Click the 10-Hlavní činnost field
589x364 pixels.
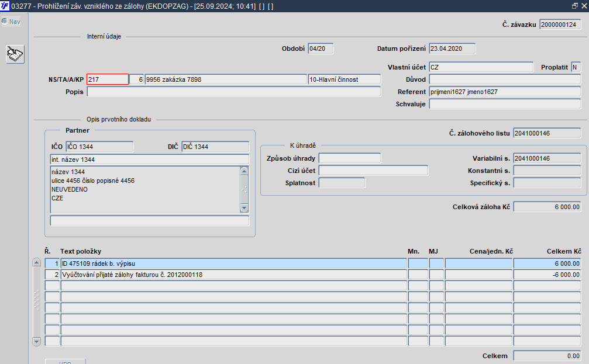click(x=345, y=79)
